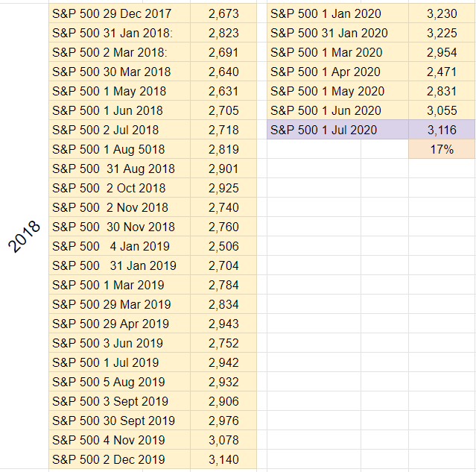Viewport: 476px width, 472px height.
Task: Click value 2,752
Action: pos(223,343)
